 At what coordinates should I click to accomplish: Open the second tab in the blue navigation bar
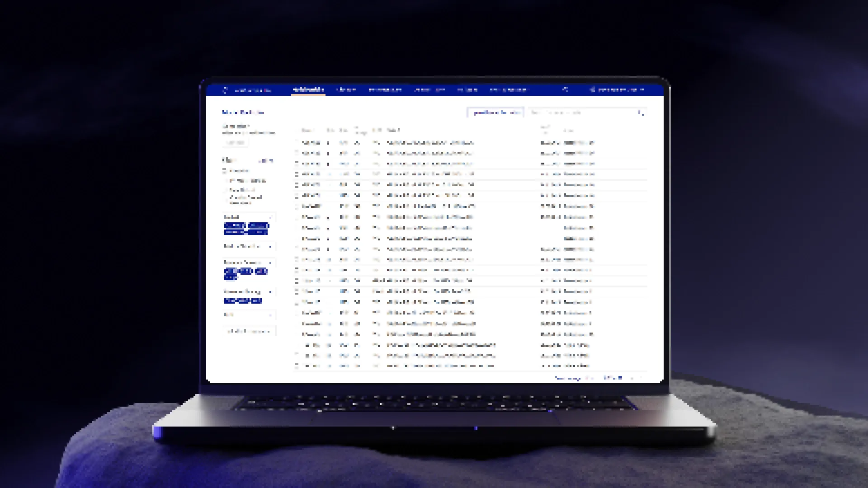pyautogui.click(x=346, y=90)
